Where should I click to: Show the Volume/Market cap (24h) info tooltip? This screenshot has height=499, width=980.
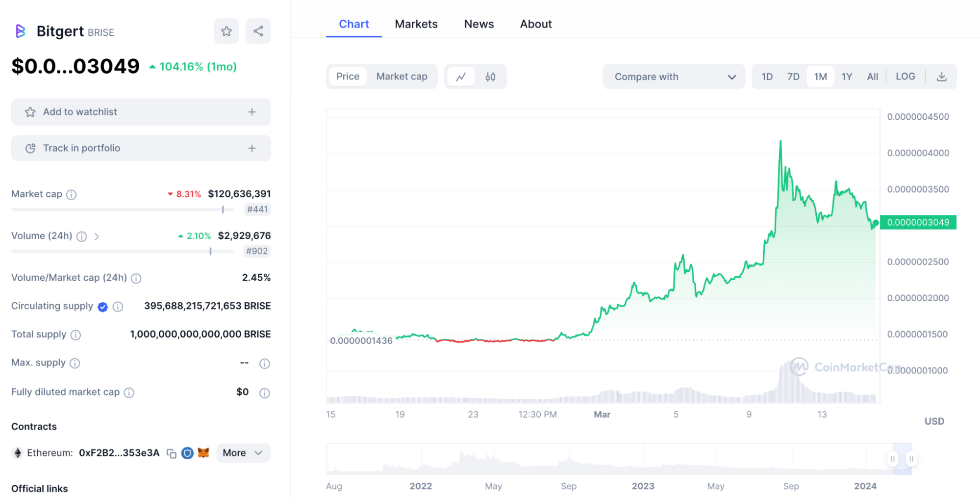point(136,278)
